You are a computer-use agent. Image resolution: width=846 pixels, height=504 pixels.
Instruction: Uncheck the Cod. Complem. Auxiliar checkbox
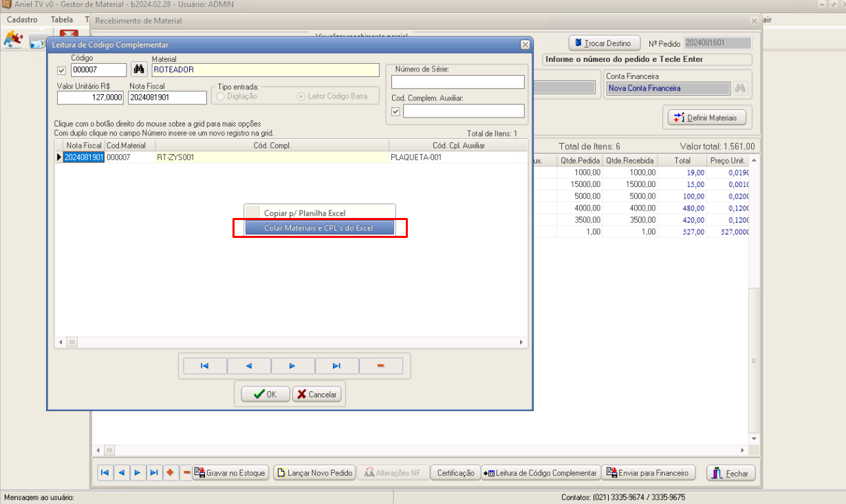395,111
